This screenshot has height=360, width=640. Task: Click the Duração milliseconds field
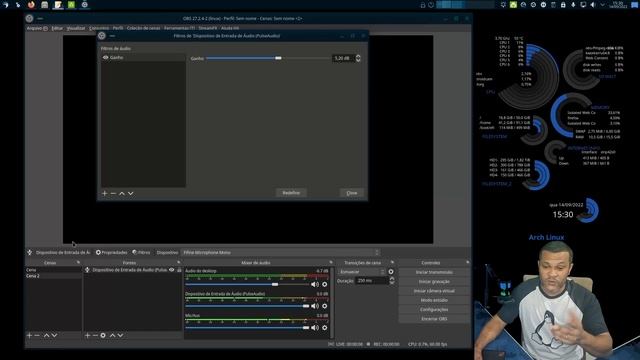[372, 281]
